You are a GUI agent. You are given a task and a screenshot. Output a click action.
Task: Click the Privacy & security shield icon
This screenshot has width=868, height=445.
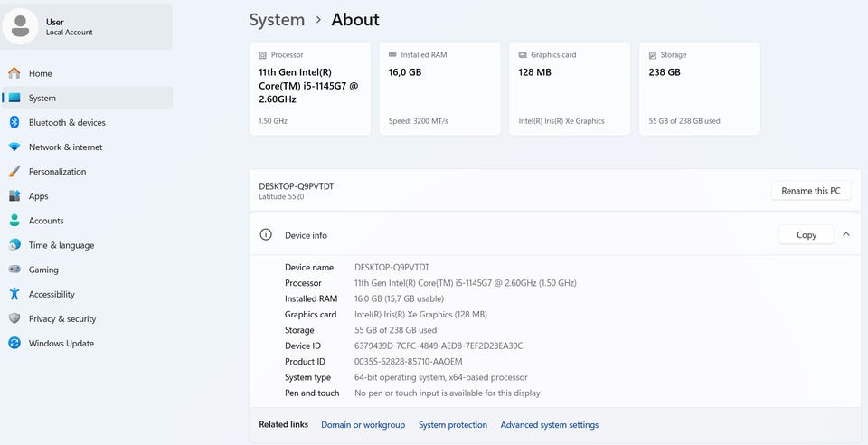14,318
